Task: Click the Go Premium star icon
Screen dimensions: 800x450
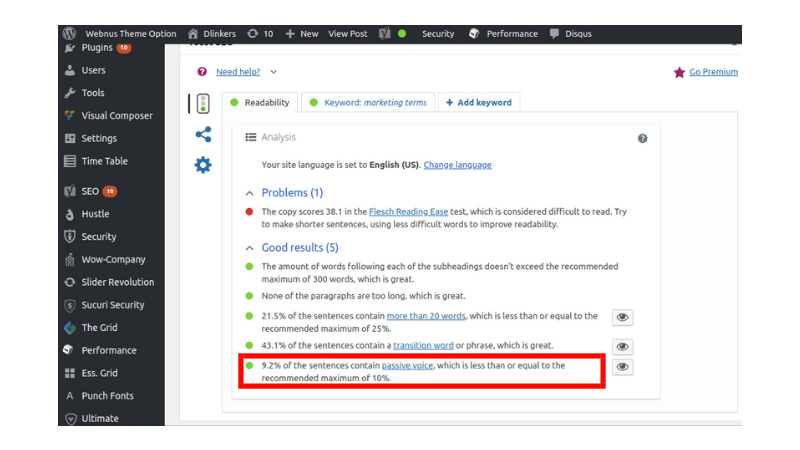Action: pyautogui.click(x=679, y=72)
